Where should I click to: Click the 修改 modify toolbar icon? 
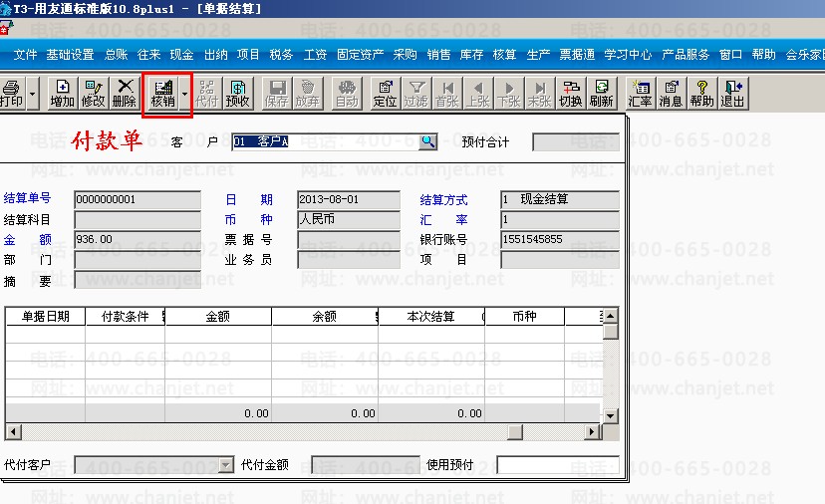coord(94,94)
